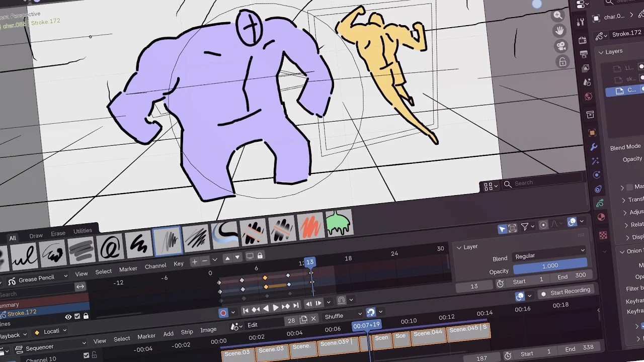Screen dimensions: 644x362
Task: Open the Sequencer view type dropdown
Action: coord(49,347)
